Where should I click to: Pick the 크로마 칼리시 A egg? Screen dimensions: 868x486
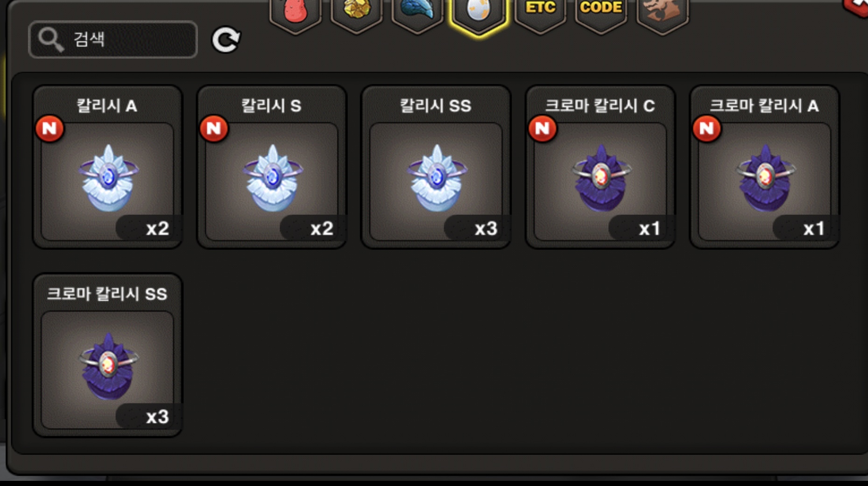point(765,167)
